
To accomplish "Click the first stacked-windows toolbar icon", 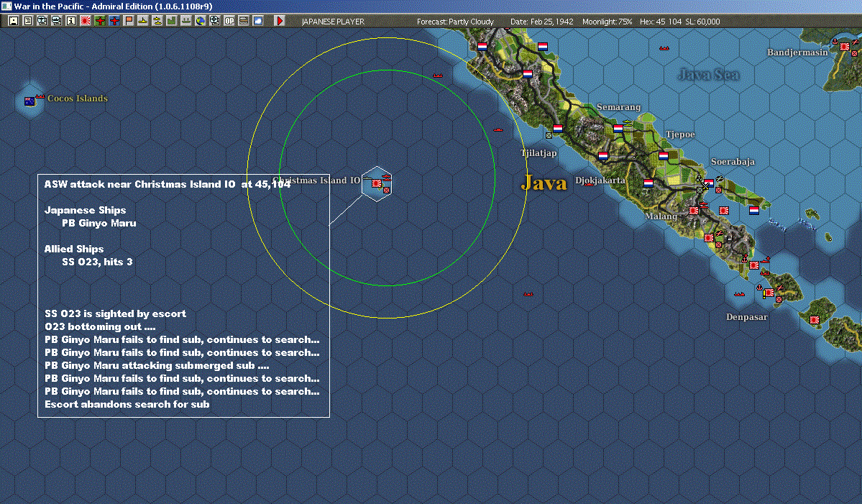I will (x=42, y=21).
